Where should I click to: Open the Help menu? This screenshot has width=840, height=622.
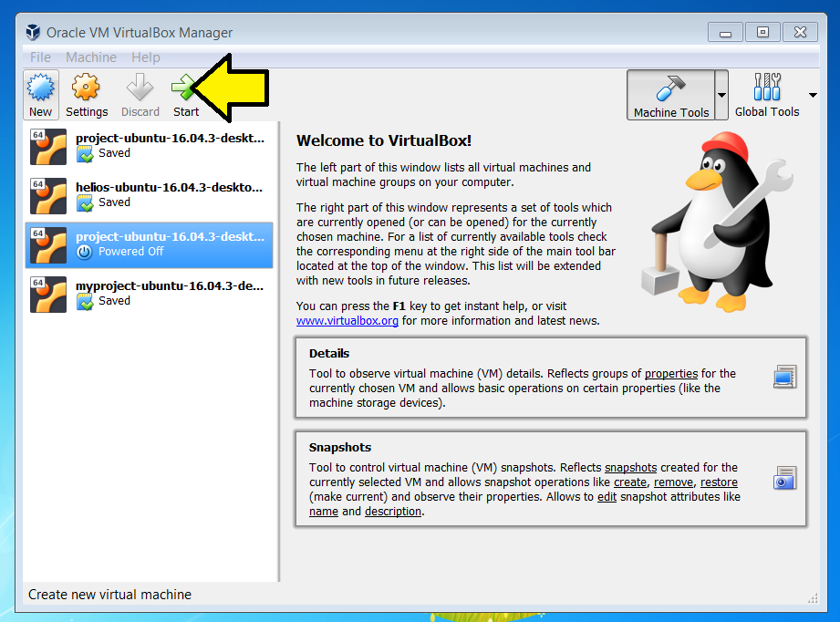(x=146, y=57)
